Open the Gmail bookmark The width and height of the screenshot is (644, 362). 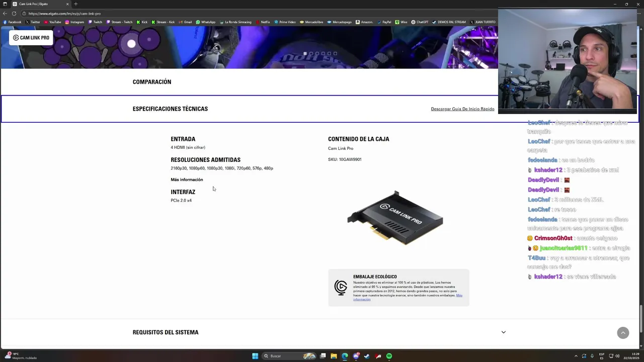185,22
